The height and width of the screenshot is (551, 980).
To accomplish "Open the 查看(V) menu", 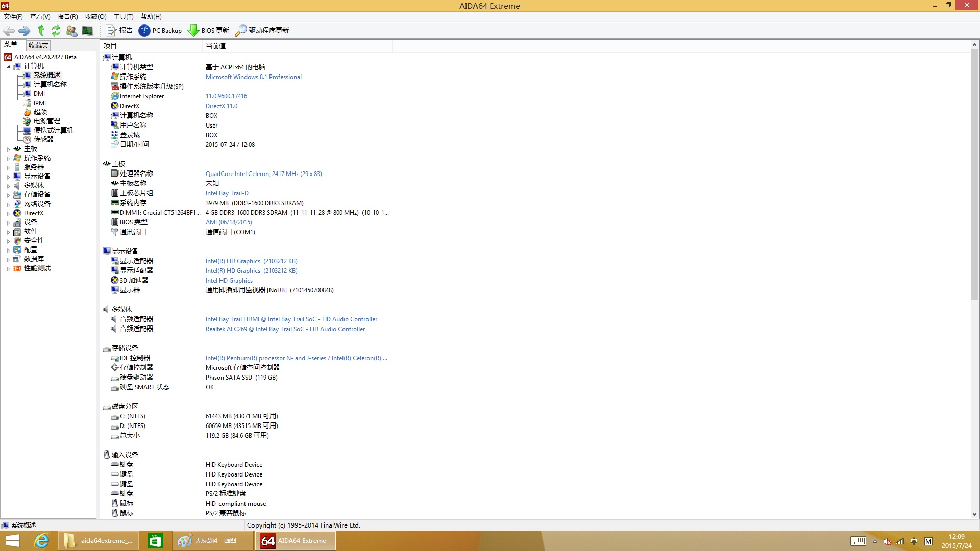I will pos(40,16).
